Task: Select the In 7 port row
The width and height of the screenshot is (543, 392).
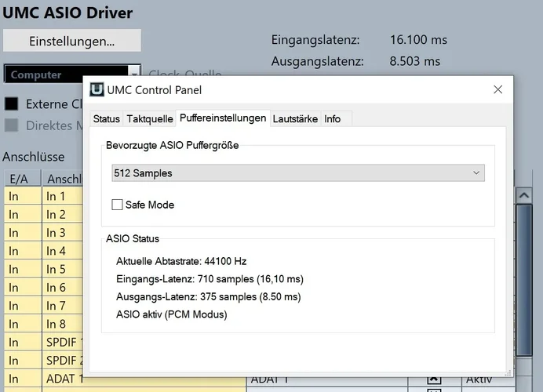Action: click(43, 306)
